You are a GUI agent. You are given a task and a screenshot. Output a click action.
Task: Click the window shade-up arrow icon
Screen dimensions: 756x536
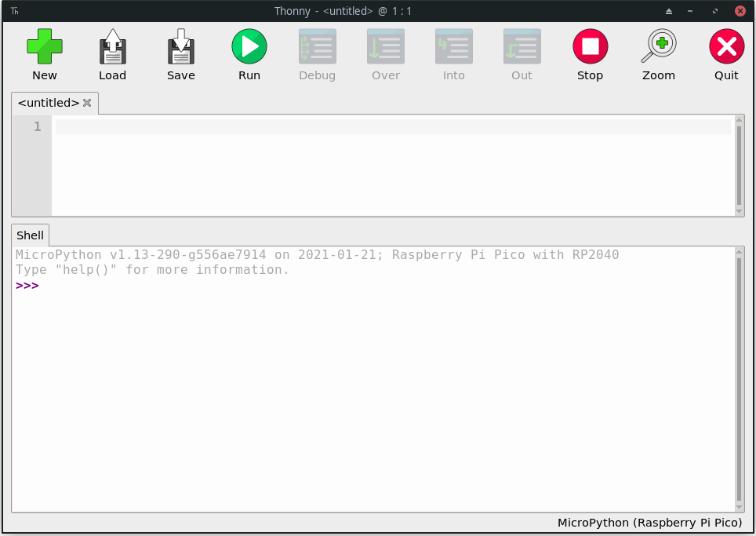point(669,11)
